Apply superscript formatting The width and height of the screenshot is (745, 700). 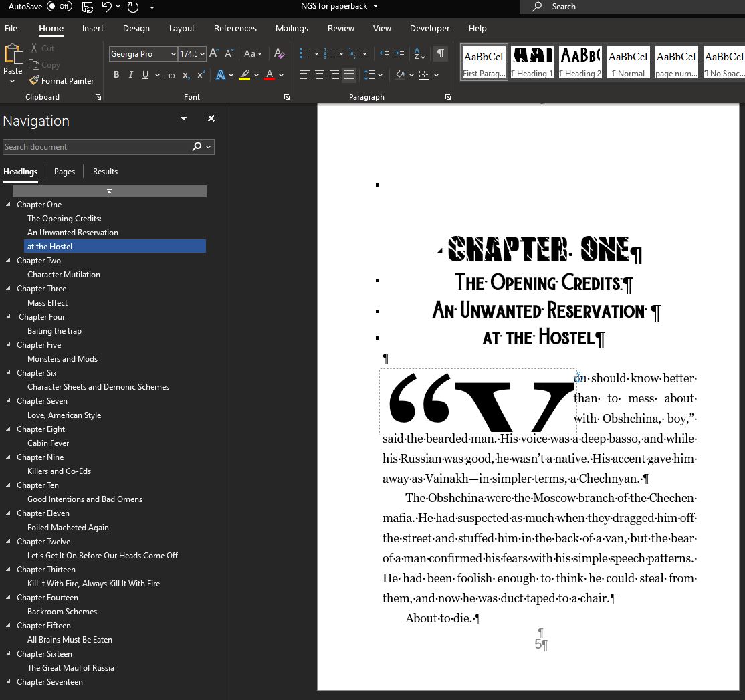pyautogui.click(x=201, y=75)
